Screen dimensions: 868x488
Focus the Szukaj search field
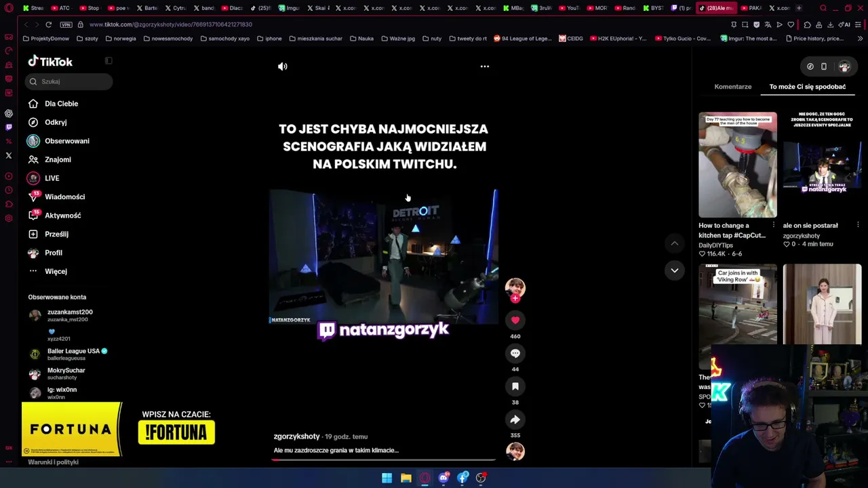pos(69,81)
